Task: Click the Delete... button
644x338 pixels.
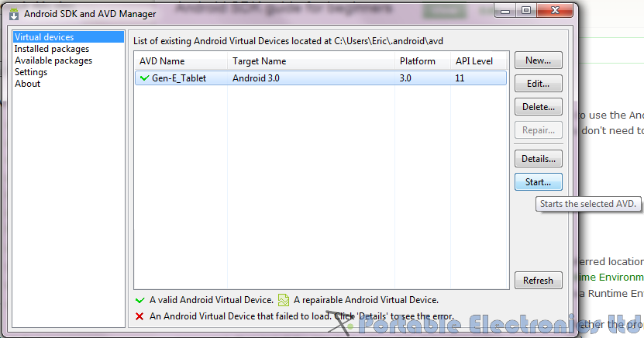Action: tap(538, 107)
